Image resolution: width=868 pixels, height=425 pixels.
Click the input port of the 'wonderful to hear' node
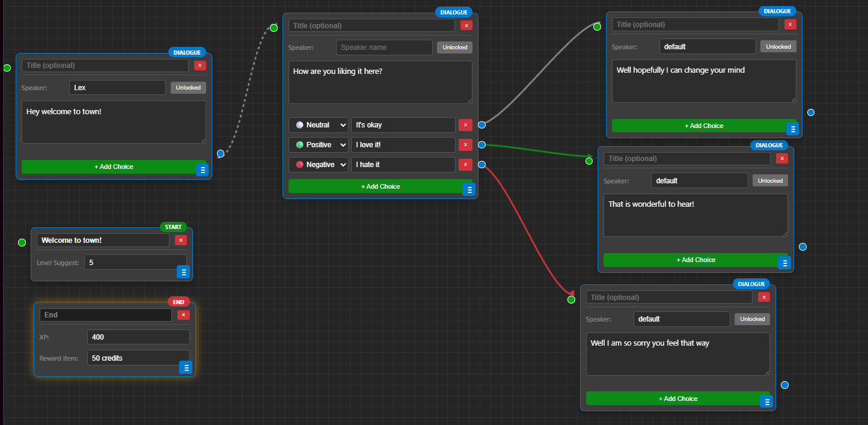pyautogui.click(x=589, y=161)
